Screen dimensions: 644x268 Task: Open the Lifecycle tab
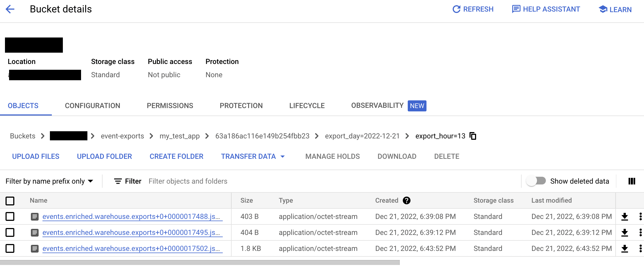307,106
